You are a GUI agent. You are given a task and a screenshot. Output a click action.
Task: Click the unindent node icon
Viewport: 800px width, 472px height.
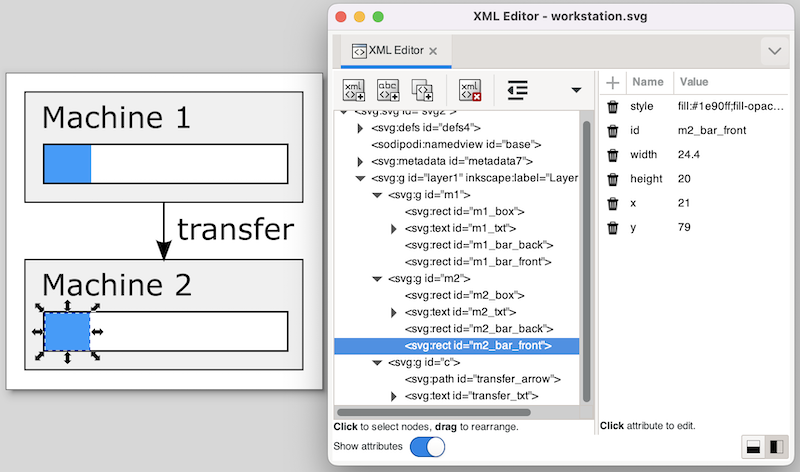pos(517,90)
